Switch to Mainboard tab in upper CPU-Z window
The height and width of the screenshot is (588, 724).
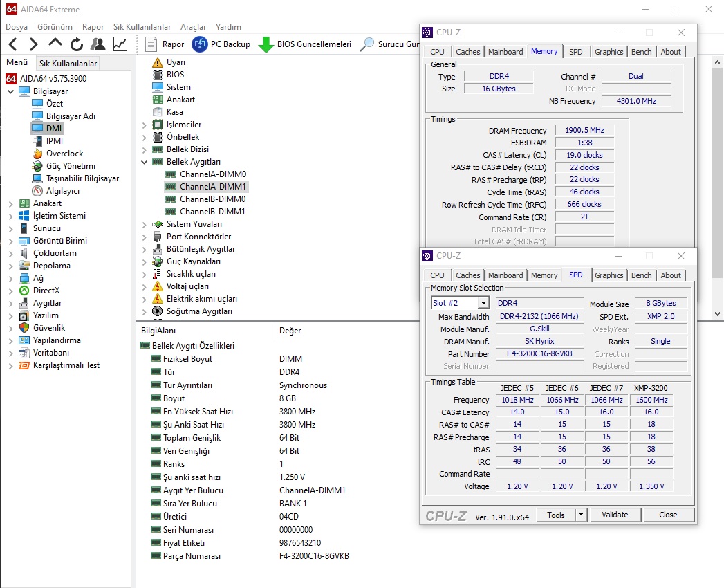pos(505,52)
